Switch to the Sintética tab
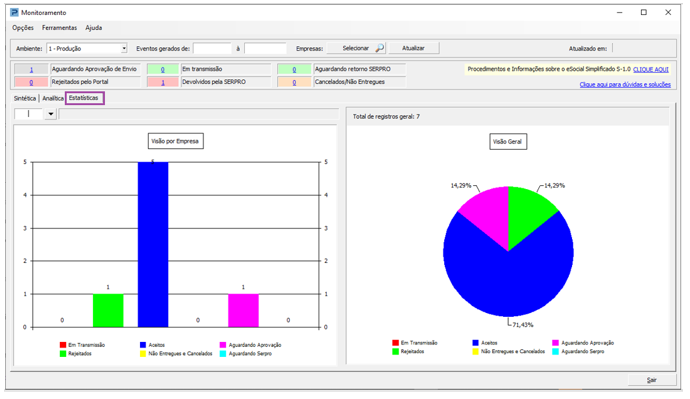The width and height of the screenshot is (690, 399). (25, 98)
